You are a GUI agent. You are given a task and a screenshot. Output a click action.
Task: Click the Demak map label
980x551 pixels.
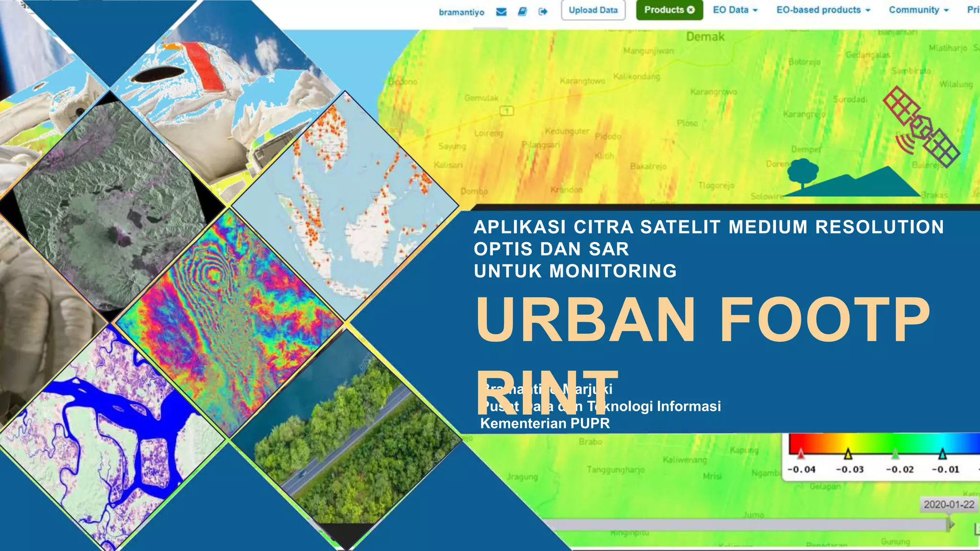pos(705,37)
